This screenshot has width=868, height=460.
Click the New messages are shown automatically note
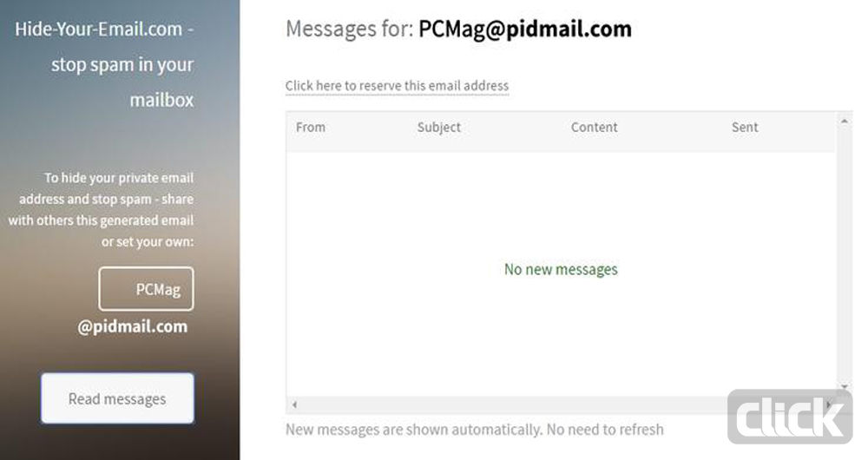475,430
